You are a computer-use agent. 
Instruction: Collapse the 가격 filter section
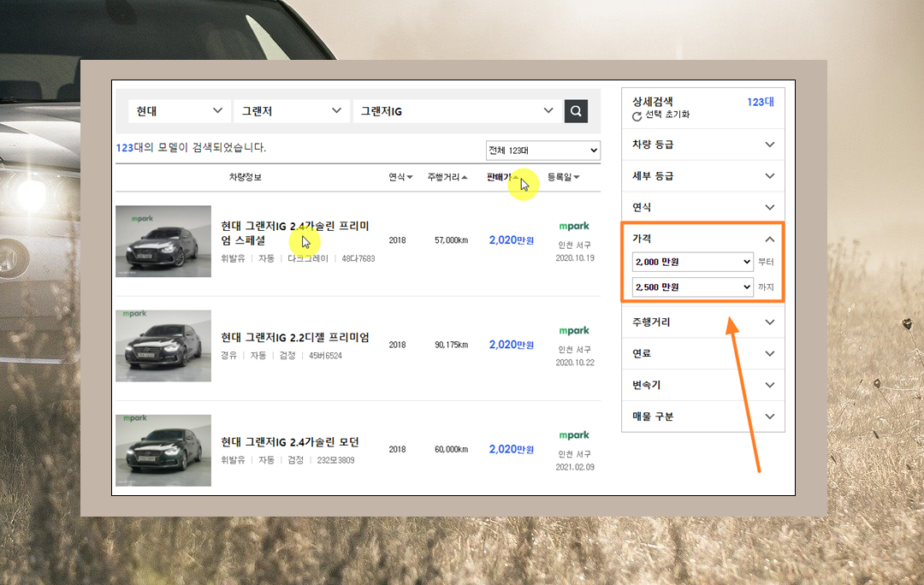coord(703,239)
